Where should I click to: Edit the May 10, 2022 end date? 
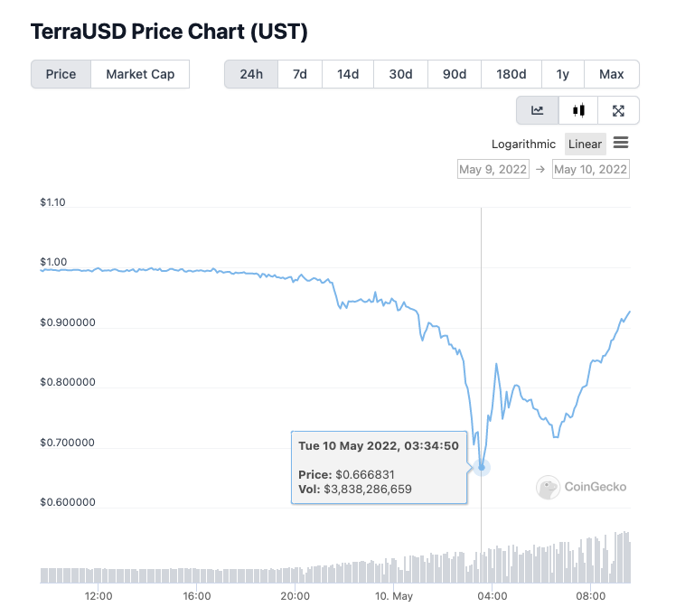[x=591, y=169]
